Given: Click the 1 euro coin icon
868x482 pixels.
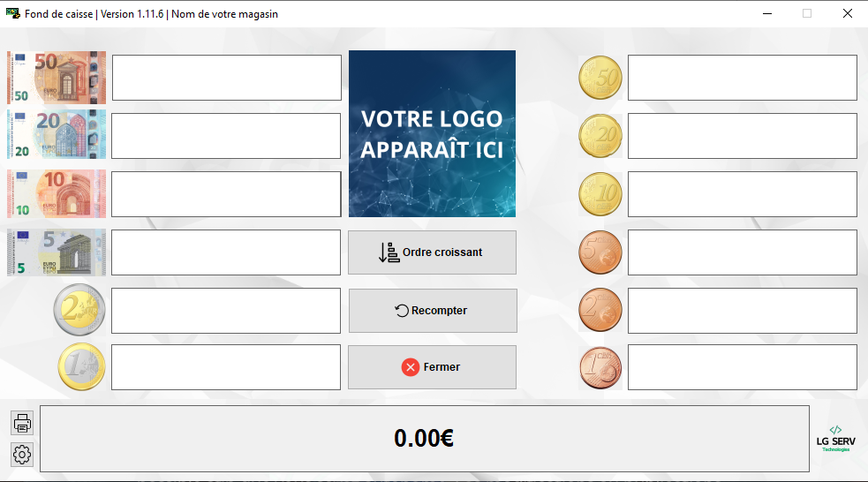Looking at the screenshot, I should (81, 367).
